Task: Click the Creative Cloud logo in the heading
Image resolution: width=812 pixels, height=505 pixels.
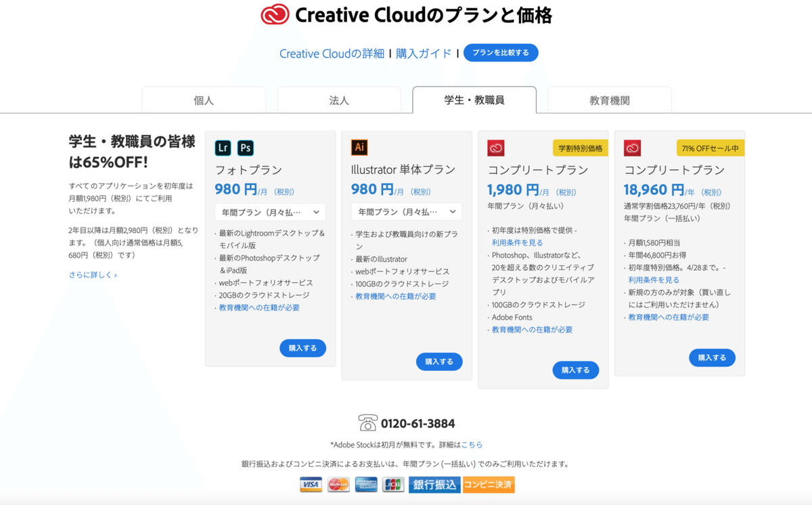Action: [x=275, y=14]
